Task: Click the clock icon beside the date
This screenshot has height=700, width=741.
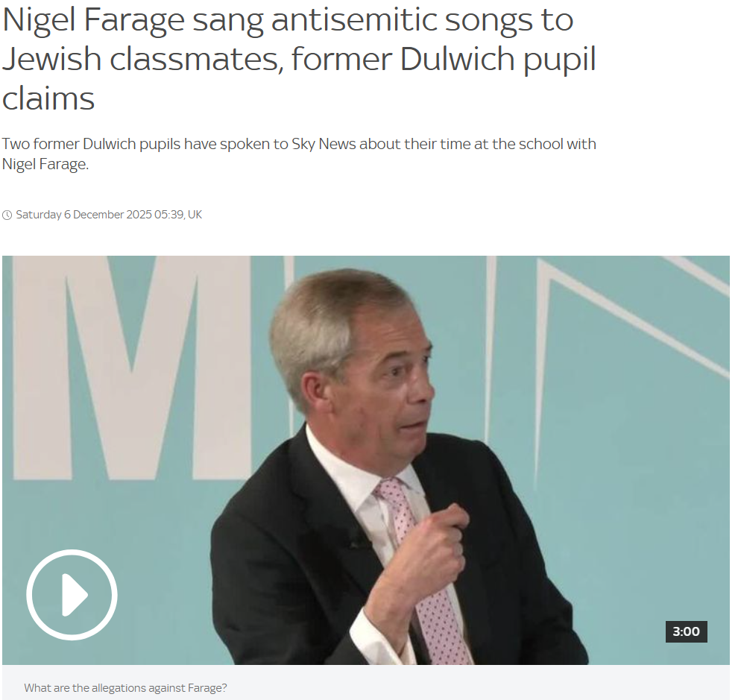Action: 7,215
